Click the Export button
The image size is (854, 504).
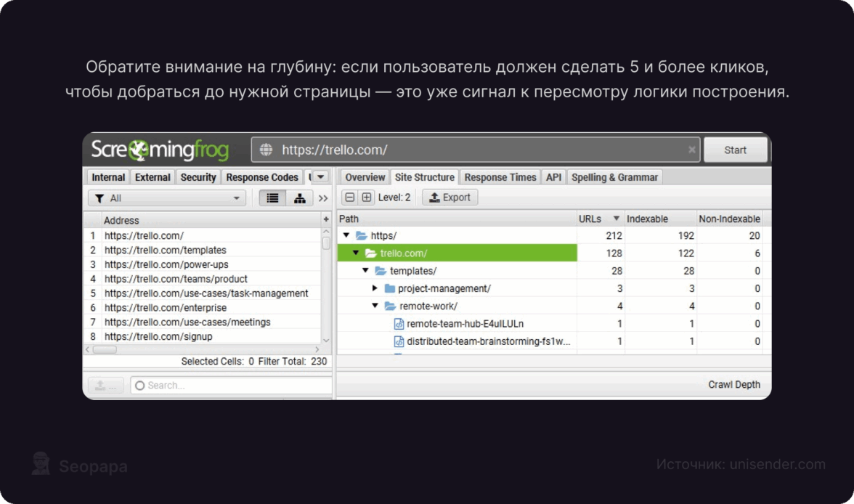pos(450,198)
